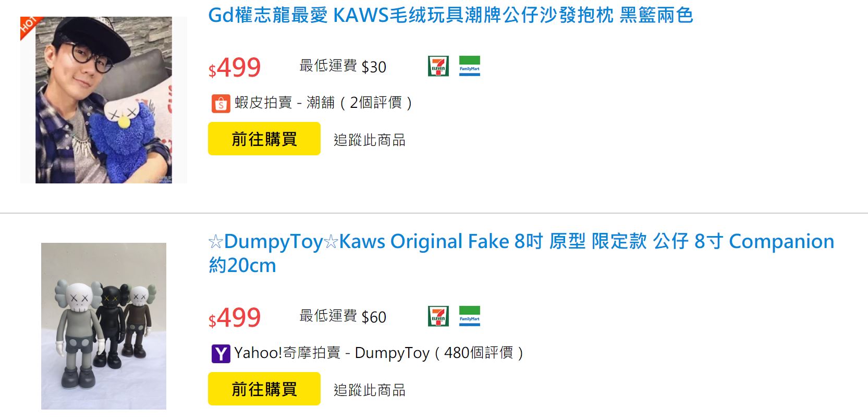
Task: Click 追蹤此商品 for the DumpyToy Companion listing
Action: (x=369, y=390)
